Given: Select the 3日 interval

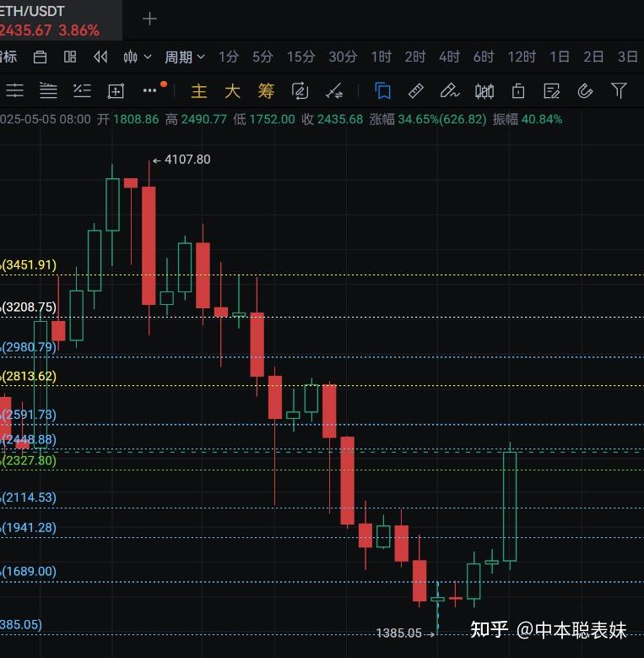Looking at the screenshot, I should 628,57.
